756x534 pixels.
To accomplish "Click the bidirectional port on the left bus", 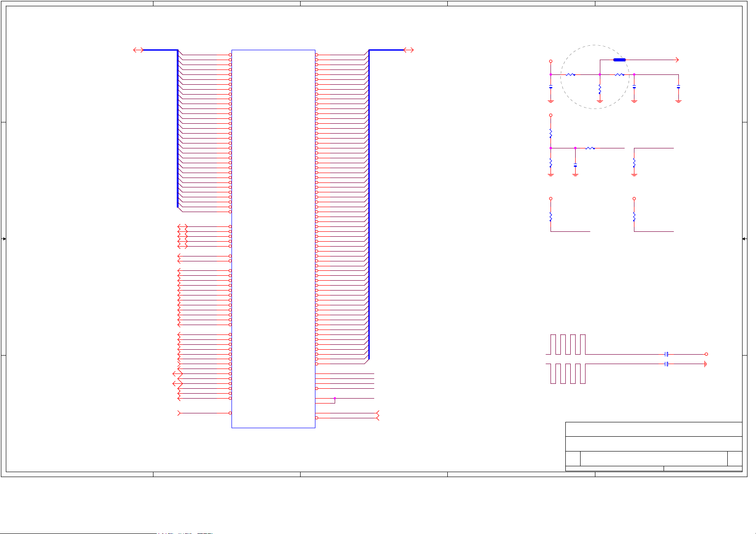I will point(139,50).
